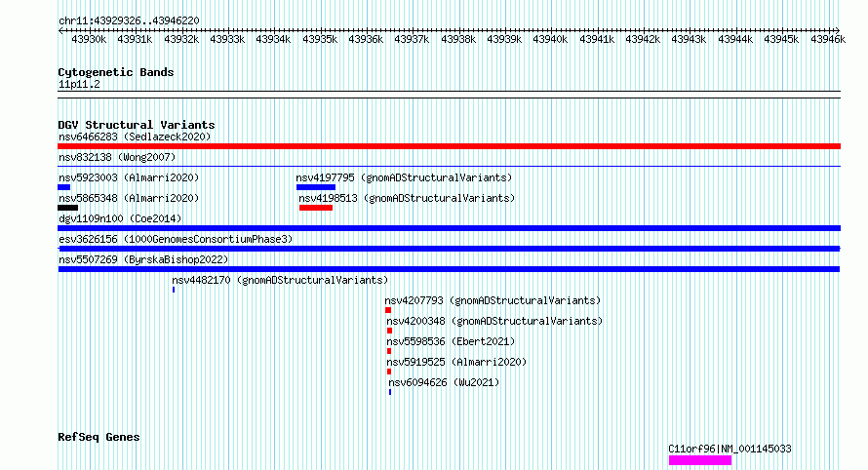868x470 pixels.
Task: Open nsv832138 (Wong2007) variant label
Action: tap(117, 157)
